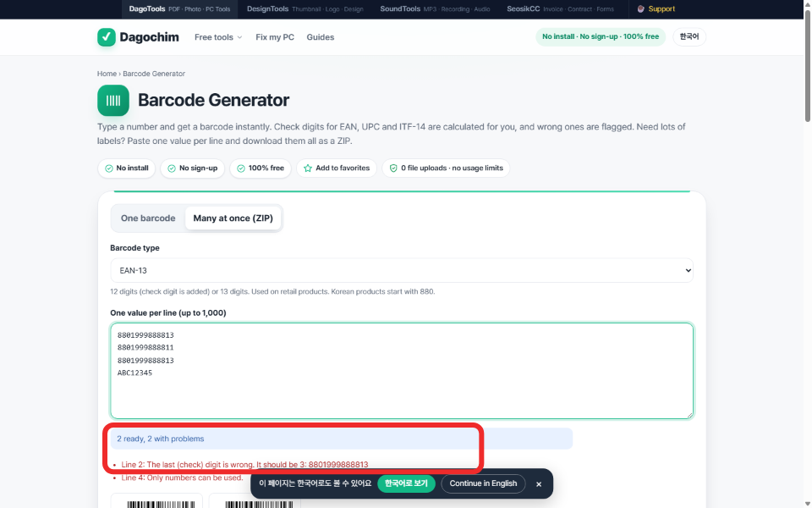Click inside the one value per line textarea

point(401,371)
